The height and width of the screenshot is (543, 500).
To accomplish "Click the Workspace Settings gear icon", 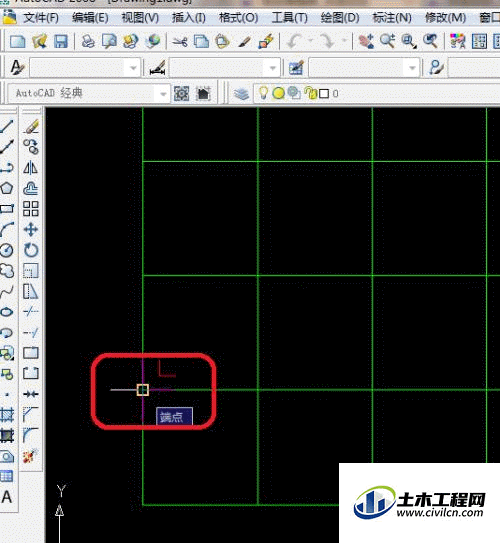I will tap(181, 94).
